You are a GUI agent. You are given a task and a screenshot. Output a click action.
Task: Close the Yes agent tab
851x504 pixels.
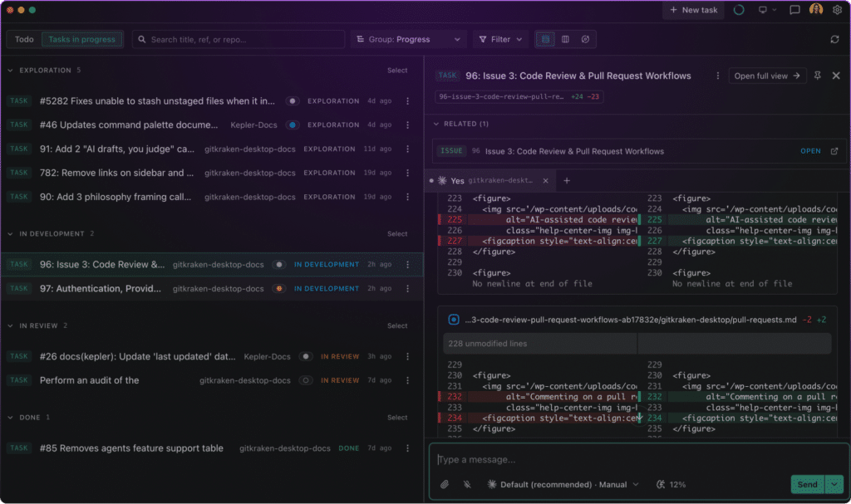click(x=545, y=181)
